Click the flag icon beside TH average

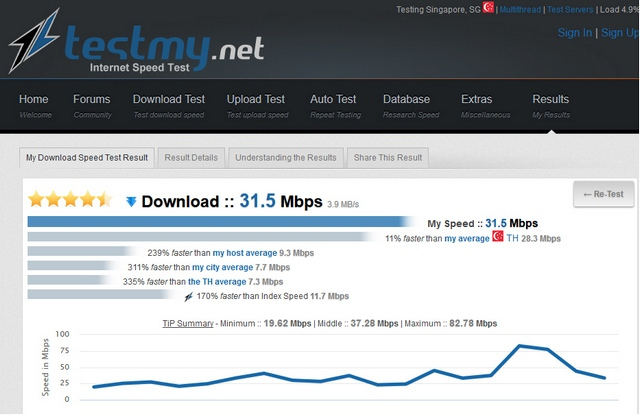pos(497,239)
